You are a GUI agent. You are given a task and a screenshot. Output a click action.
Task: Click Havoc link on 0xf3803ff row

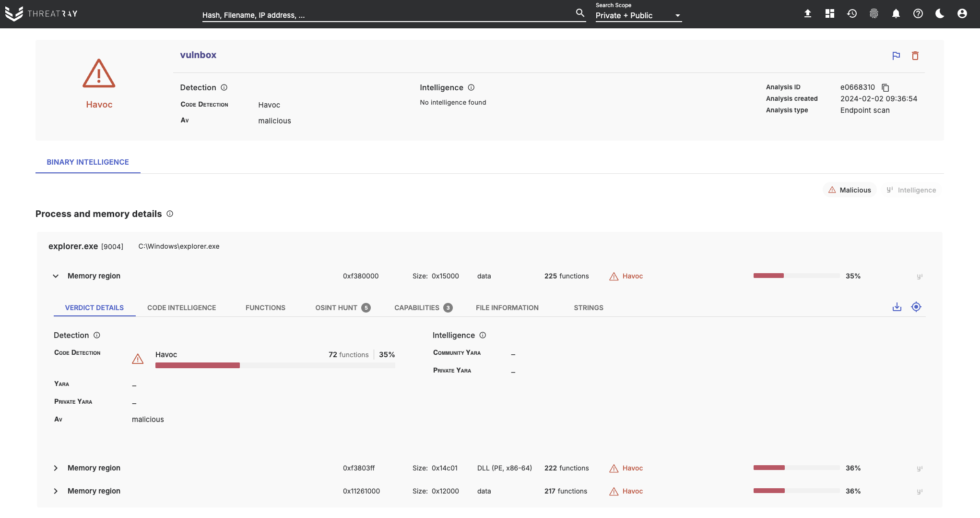(633, 468)
